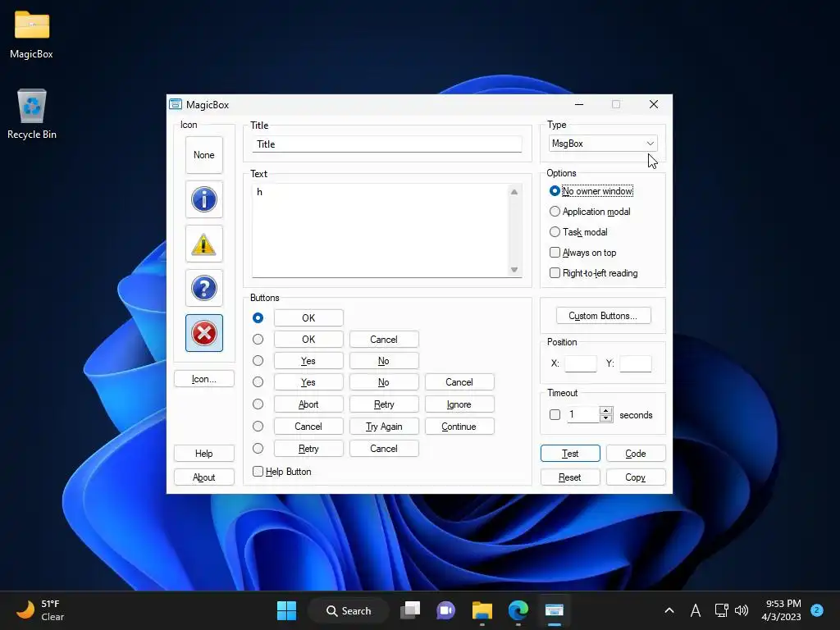This screenshot has height=630, width=840.
Task: Select the Task modal option
Action: coord(578,232)
